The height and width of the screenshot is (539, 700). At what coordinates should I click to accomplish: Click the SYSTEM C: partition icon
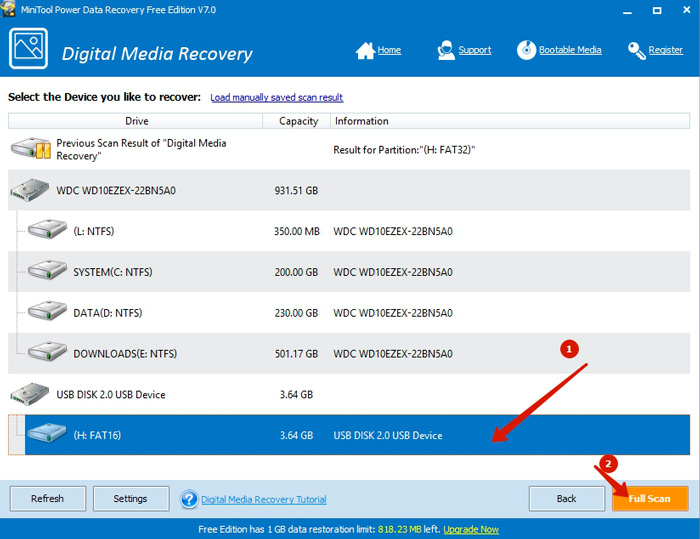pos(47,270)
